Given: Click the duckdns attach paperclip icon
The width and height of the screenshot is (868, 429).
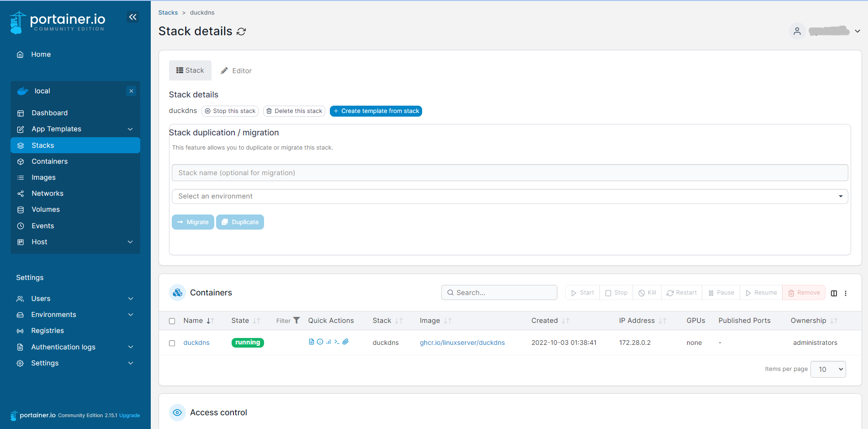Looking at the screenshot, I should (x=345, y=342).
